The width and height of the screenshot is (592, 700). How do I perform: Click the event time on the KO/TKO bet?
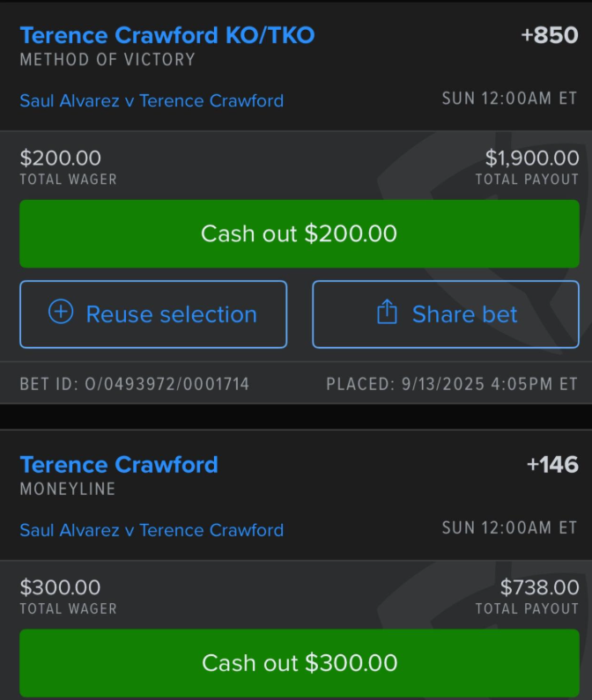pyautogui.click(x=510, y=99)
